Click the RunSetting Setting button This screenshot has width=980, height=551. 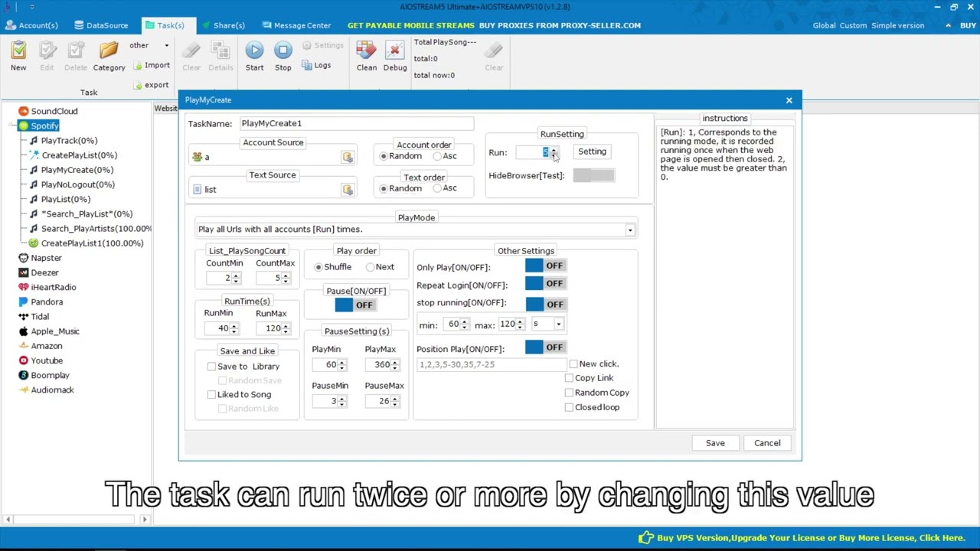[x=592, y=152]
